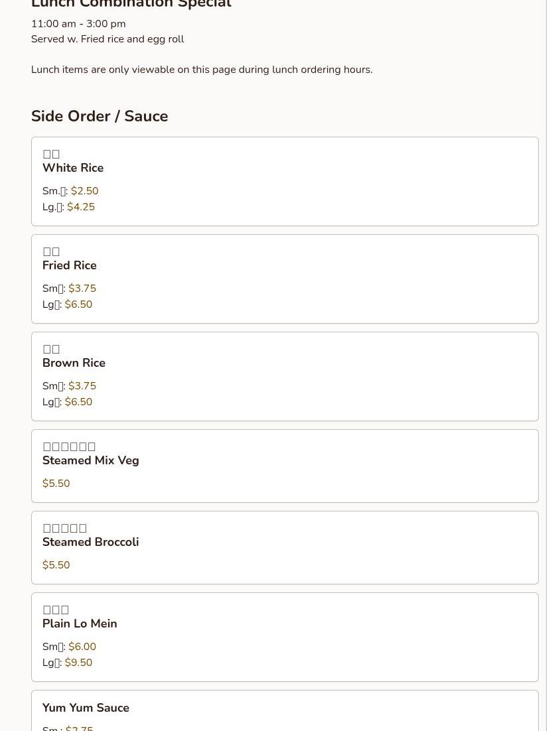The width and height of the screenshot is (560, 731).
Task: Open the Steamed Broccoli item
Action: click(90, 542)
